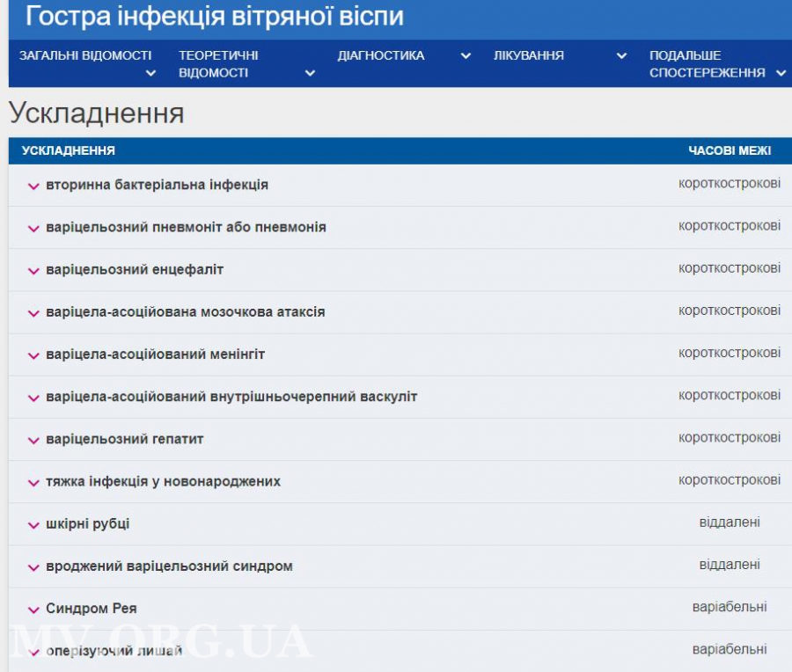Viewport: 792px width, 672px height.
Task: Click the УСКЛАДНЕННЯ column header
Action: pos(69,150)
